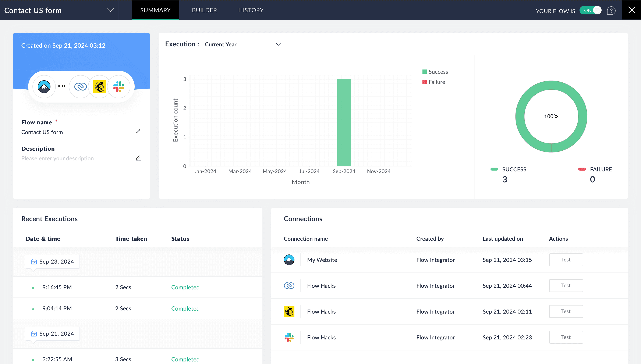Open the HISTORY tab
Viewport: 641px width, 364px height.
click(x=251, y=10)
